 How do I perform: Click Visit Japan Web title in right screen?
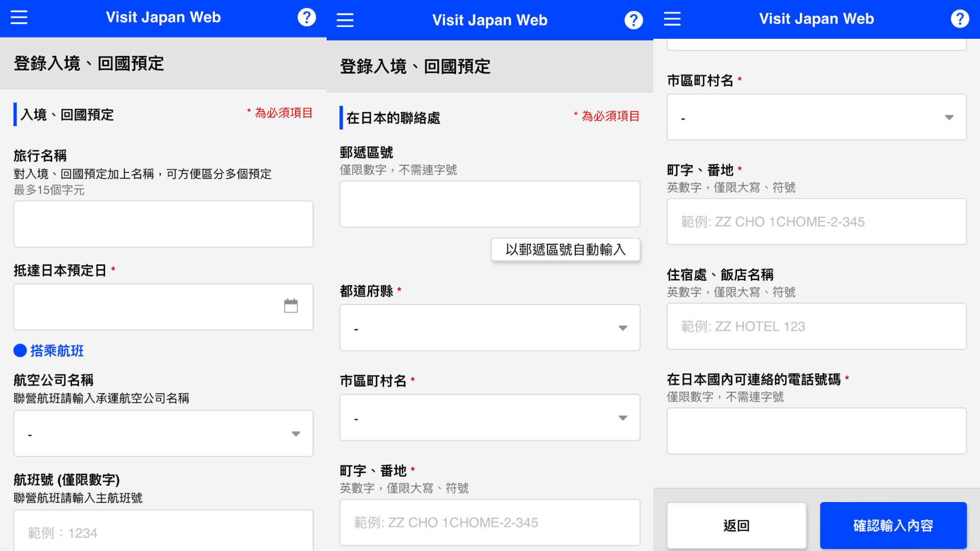817,19
